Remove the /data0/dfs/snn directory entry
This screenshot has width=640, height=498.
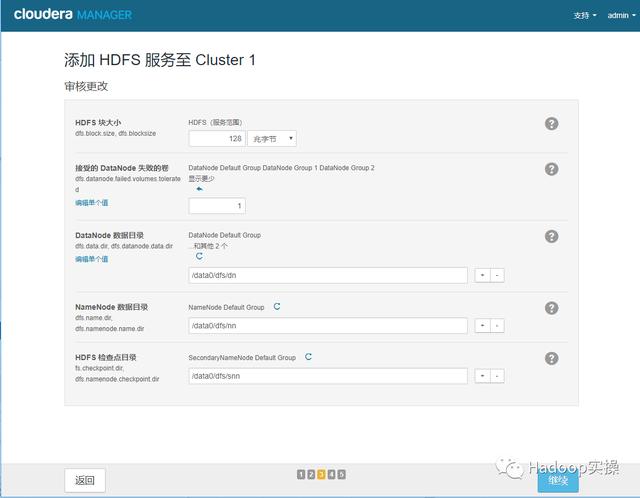coord(497,376)
